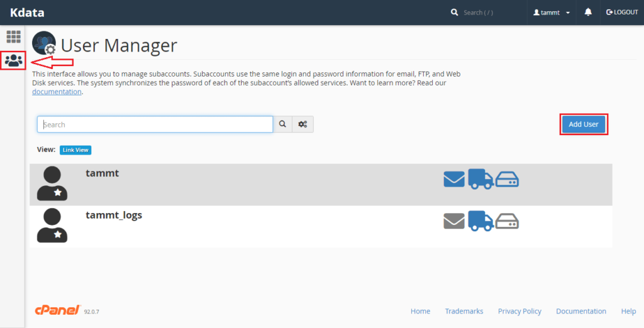Screen dimensions: 644x328
Task: Open the Home footer link
Action: tap(420, 311)
